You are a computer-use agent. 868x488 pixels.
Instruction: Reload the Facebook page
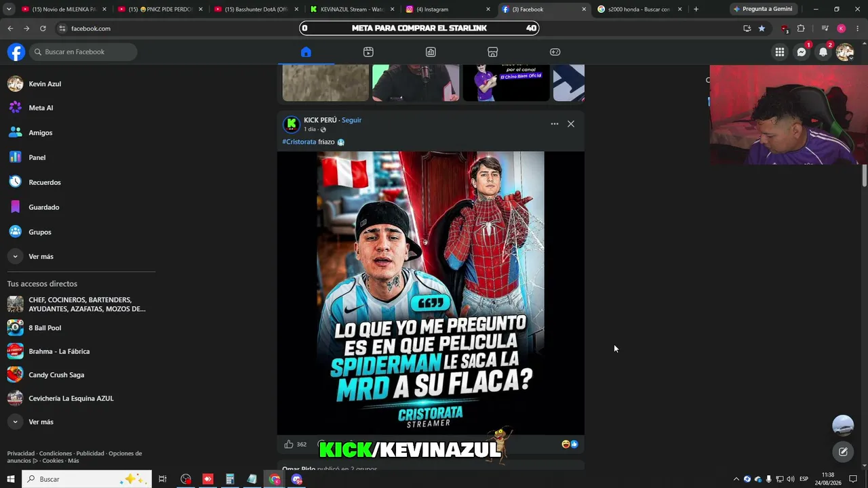pyautogui.click(x=43, y=28)
